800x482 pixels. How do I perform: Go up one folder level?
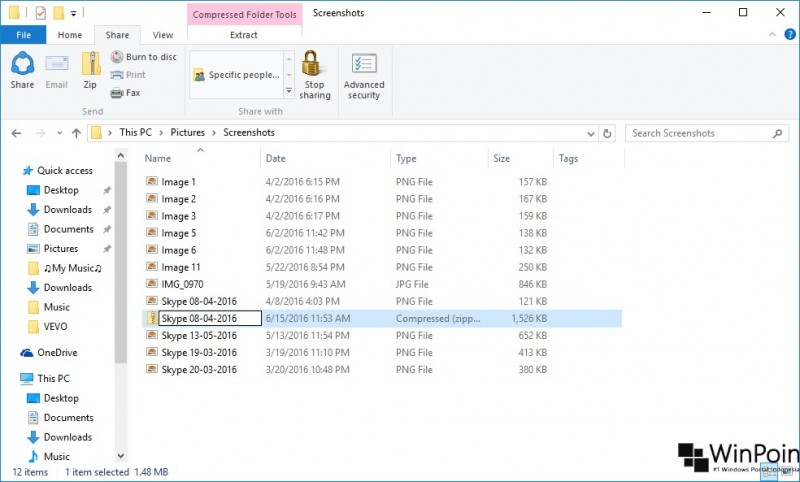coord(77,133)
